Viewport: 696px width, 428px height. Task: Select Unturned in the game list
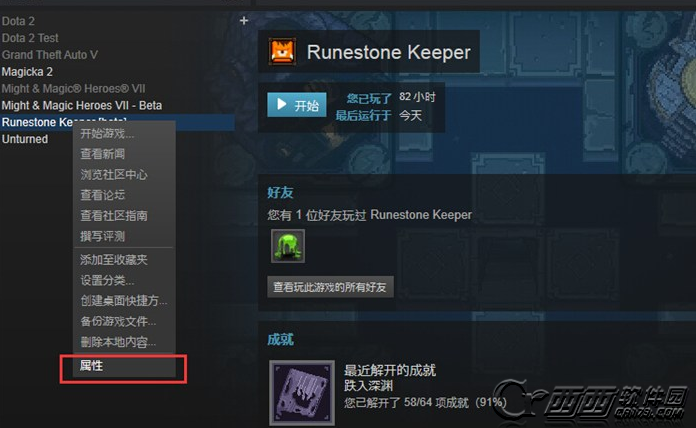point(25,139)
